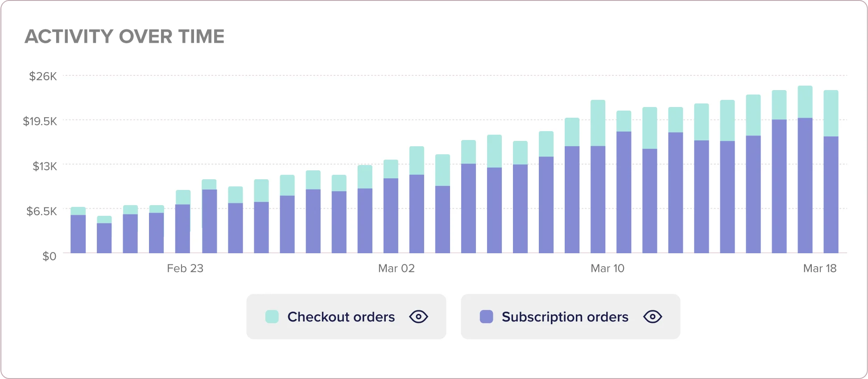Click the $19.5K y-axis label
This screenshot has height=379, width=868.
pos(40,121)
